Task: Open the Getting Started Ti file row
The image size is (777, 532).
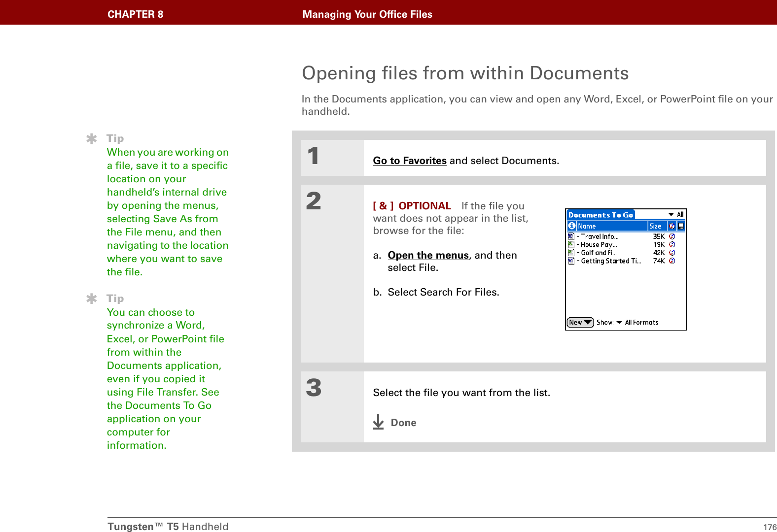Action: point(621,261)
